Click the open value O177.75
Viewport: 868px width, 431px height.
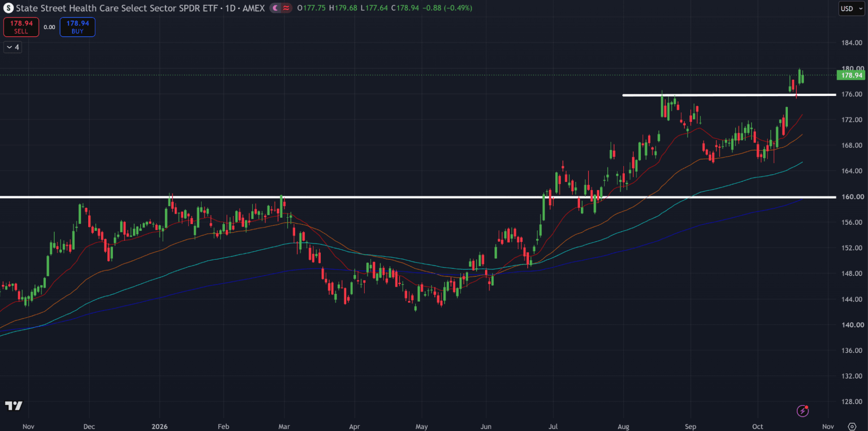click(311, 8)
